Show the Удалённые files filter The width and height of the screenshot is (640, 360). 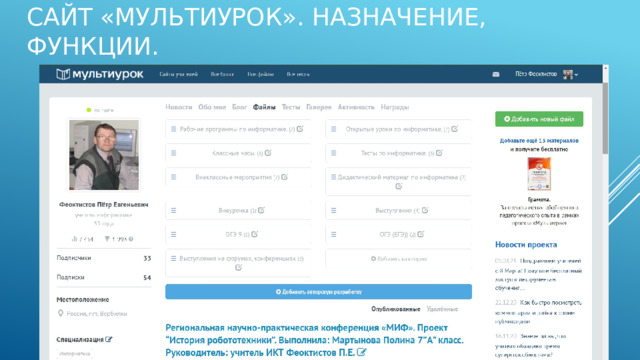coord(442,309)
